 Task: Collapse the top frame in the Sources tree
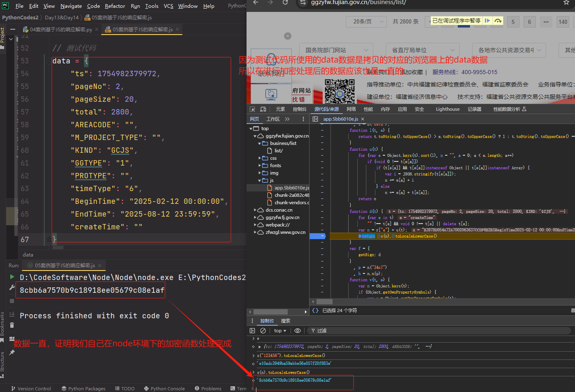[251, 128]
